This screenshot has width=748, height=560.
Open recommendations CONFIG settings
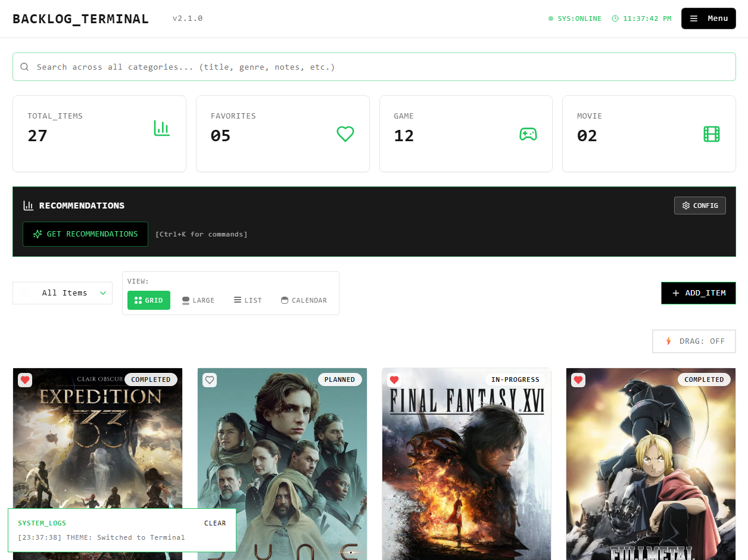pyautogui.click(x=700, y=206)
